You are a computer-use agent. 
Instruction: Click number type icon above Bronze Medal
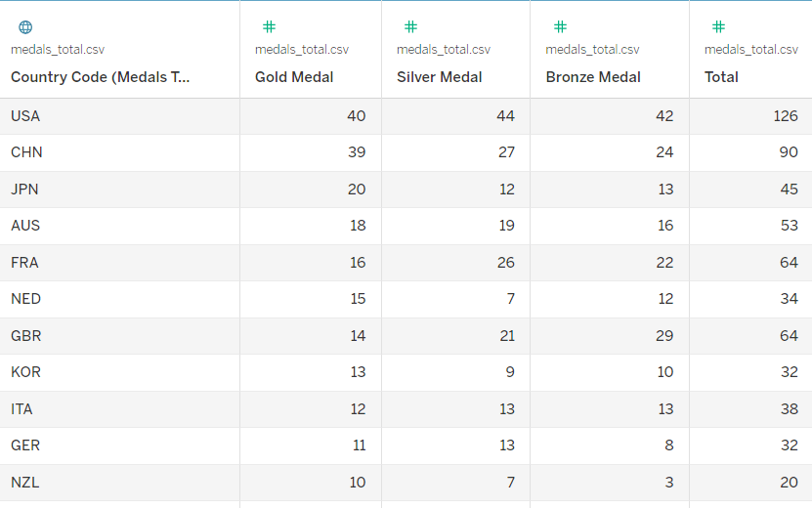[560, 26]
